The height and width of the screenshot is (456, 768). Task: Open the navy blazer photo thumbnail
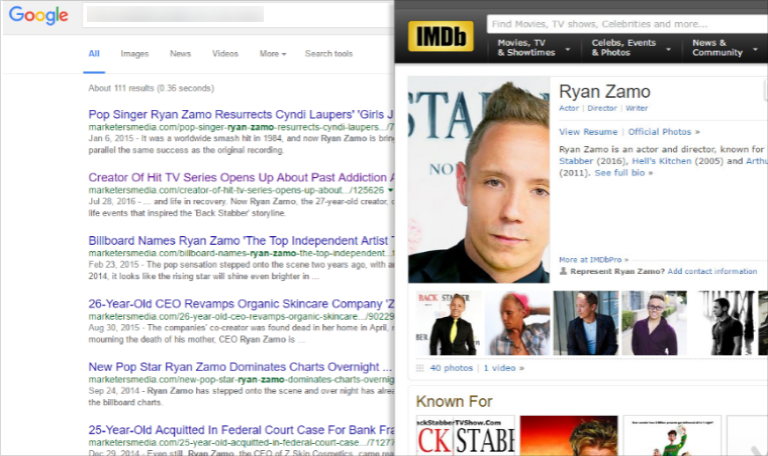pyautogui.click(x=586, y=323)
